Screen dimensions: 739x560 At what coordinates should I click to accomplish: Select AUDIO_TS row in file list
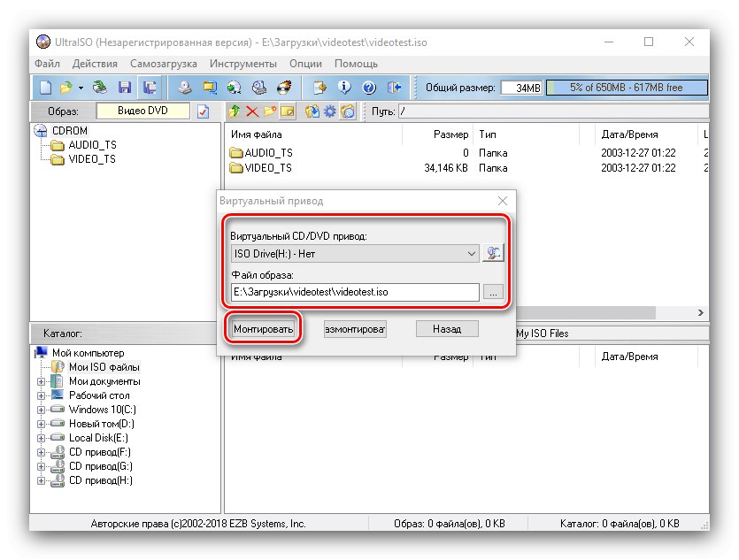[x=466, y=152]
